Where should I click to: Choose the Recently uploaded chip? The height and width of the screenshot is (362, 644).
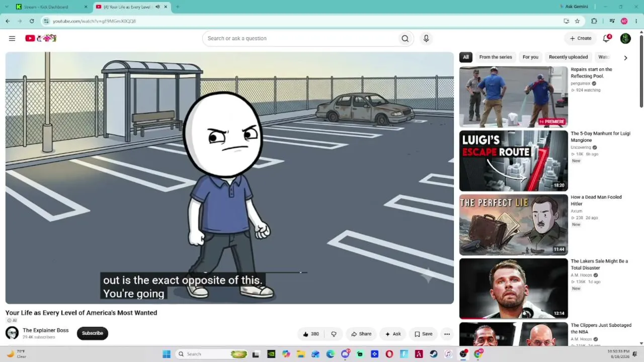pyautogui.click(x=568, y=57)
